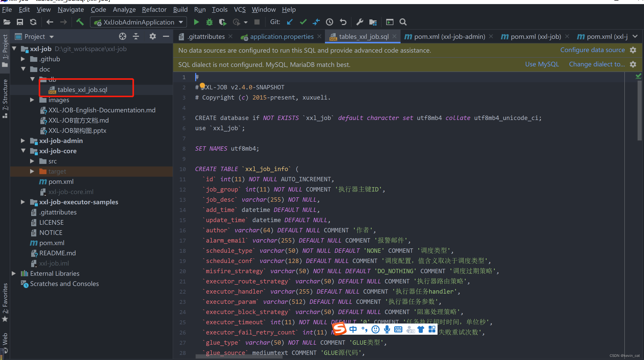Switch Sogou IME Chinese/English mode
The image size is (644, 360).
point(353,329)
